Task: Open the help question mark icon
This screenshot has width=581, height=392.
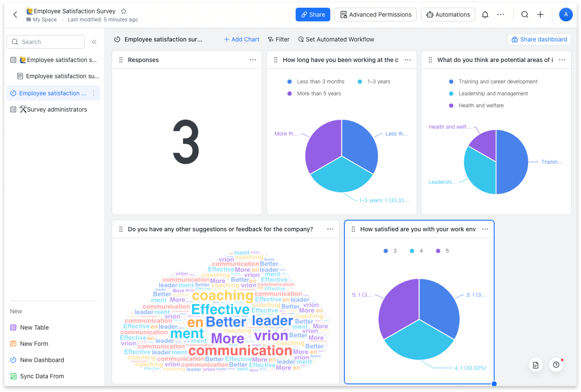Action: 556,365
